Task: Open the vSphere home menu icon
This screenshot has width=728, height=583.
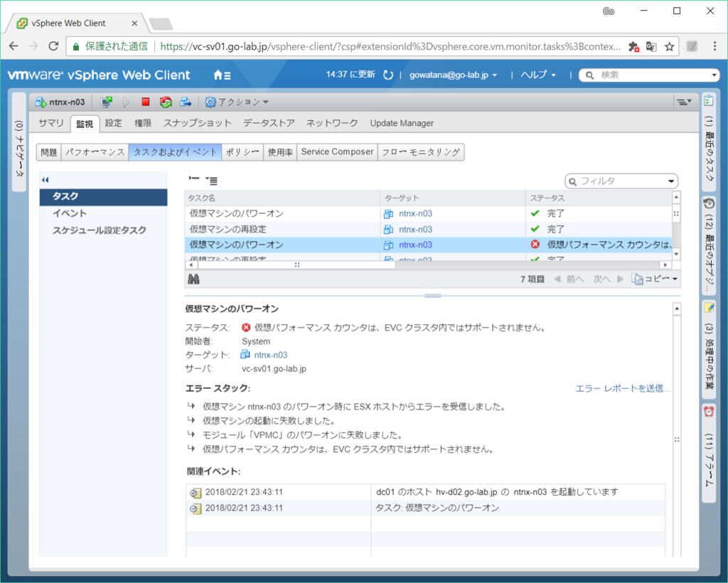Action: [x=222, y=75]
